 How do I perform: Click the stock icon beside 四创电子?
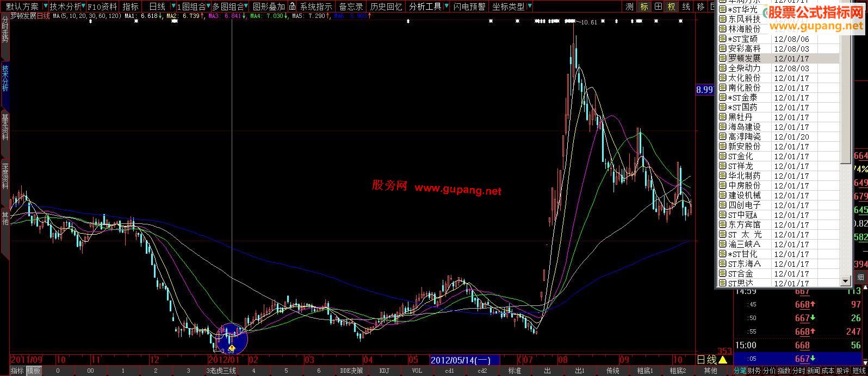[722, 205]
